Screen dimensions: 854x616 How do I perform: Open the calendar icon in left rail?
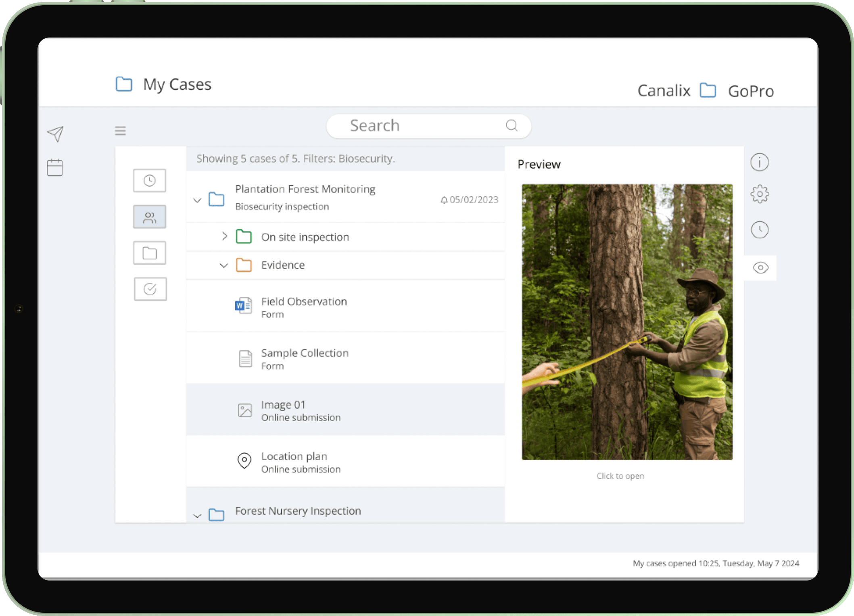point(55,167)
